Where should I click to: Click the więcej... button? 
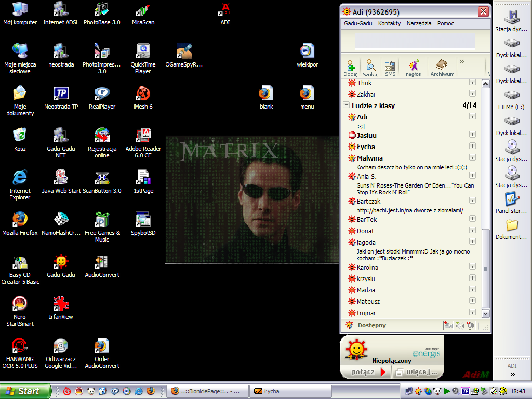418,372
